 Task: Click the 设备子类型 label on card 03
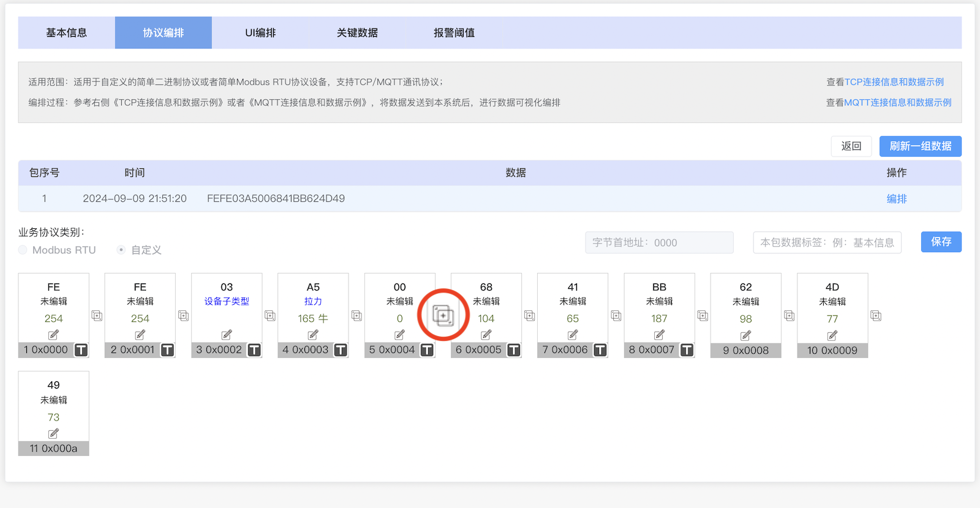point(227,301)
